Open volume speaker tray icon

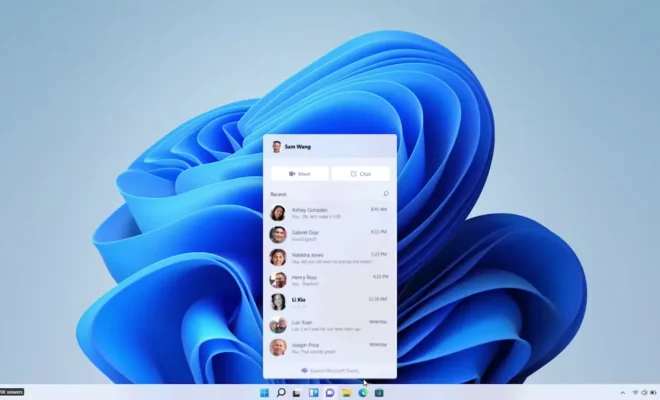point(644,393)
